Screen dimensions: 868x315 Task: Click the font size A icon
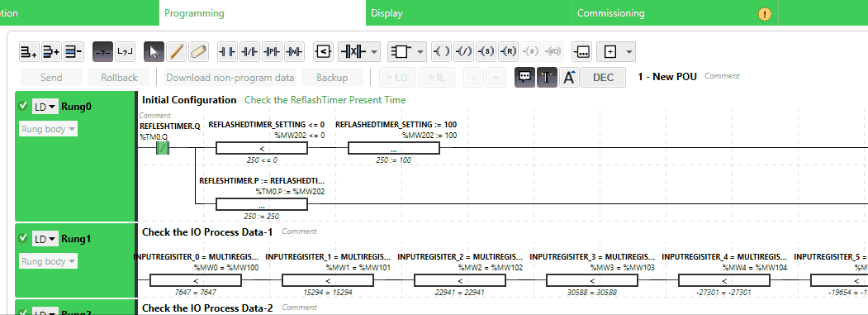[x=569, y=78]
